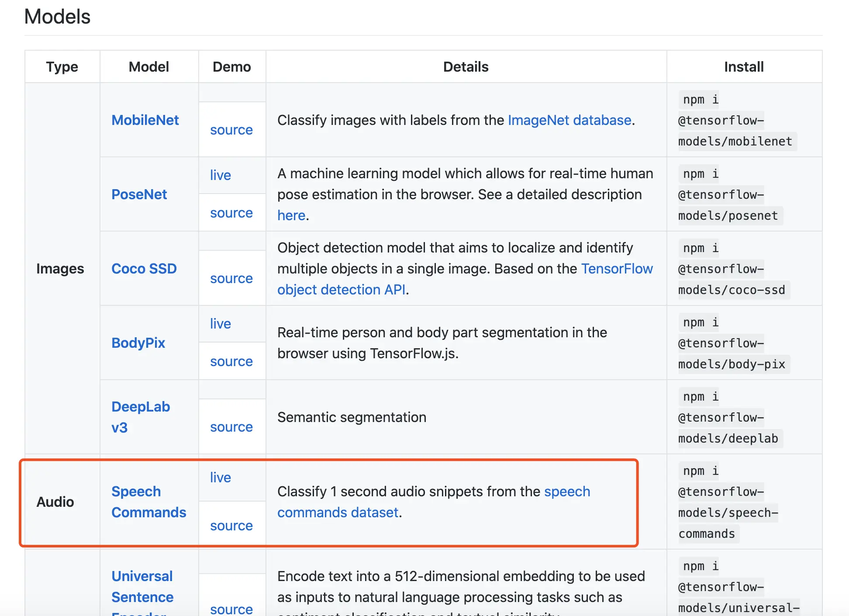849x616 pixels.
Task: Open the Speech Commands live demo
Action: point(220,478)
